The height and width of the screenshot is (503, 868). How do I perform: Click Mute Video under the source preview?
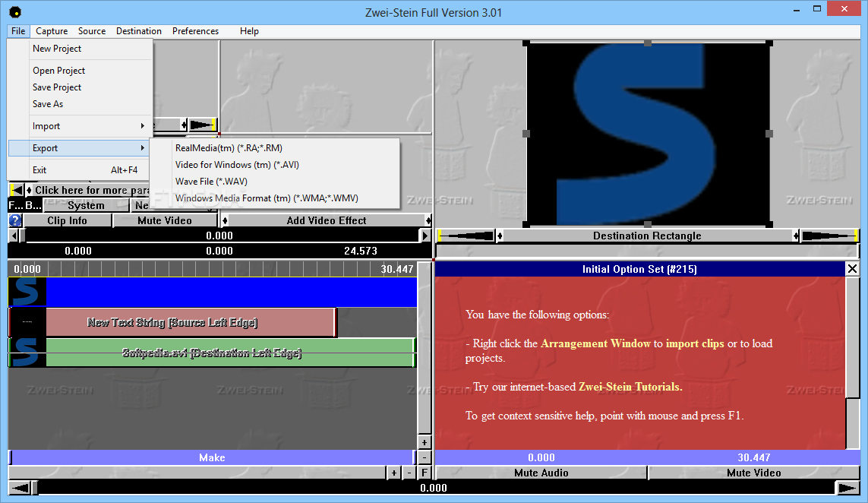165,220
